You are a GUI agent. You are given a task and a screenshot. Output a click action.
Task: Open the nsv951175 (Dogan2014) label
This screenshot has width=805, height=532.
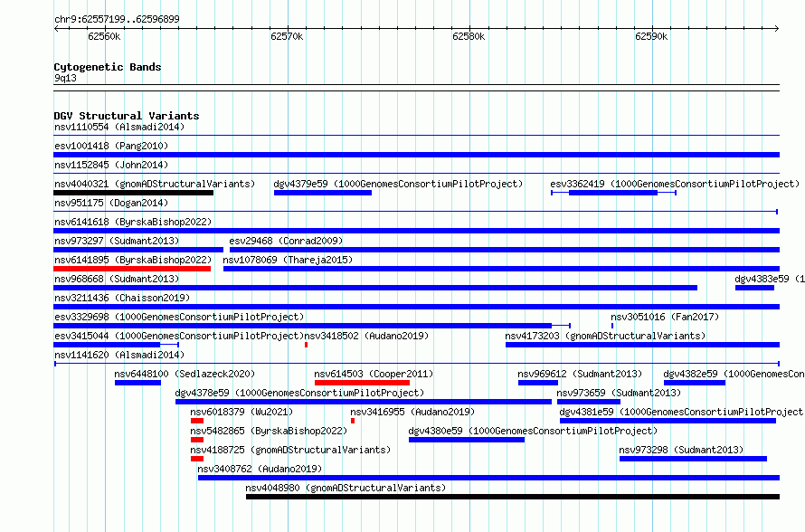(x=111, y=203)
